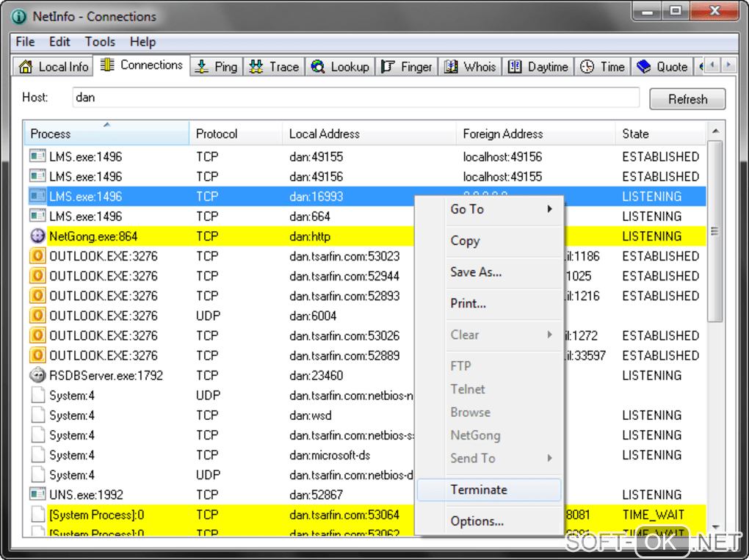This screenshot has height=560, width=749.
Task: Click the UNS.exe:1992 process icon
Action: 37,494
